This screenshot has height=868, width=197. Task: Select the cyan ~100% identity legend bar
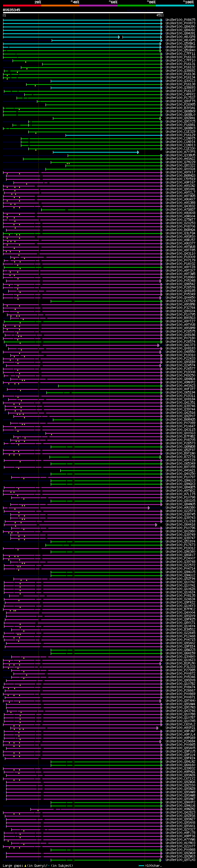tap(175, 6)
